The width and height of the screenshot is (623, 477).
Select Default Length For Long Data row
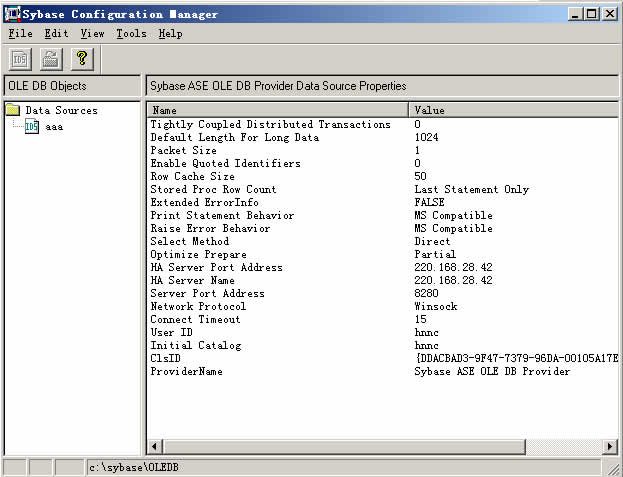pyautogui.click(x=234, y=137)
